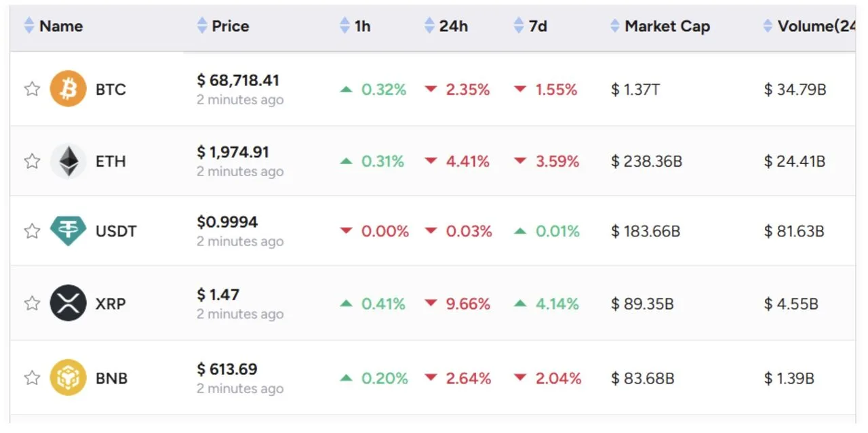Click the XRP Ripple coin logo
The image size is (868, 433).
click(x=68, y=304)
